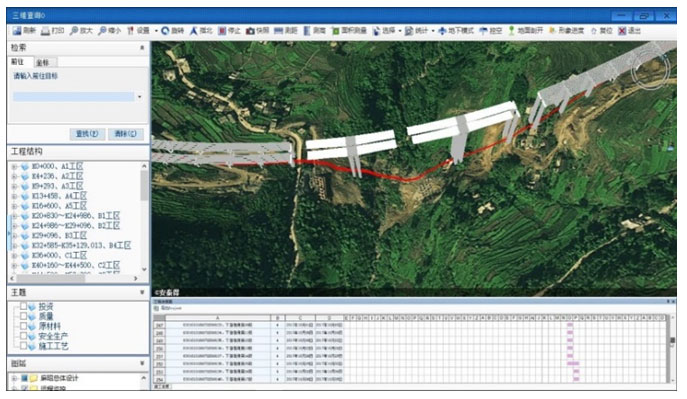The height and width of the screenshot is (399, 687).
Task: Open the search target dropdown arrow
Action: pyautogui.click(x=140, y=97)
